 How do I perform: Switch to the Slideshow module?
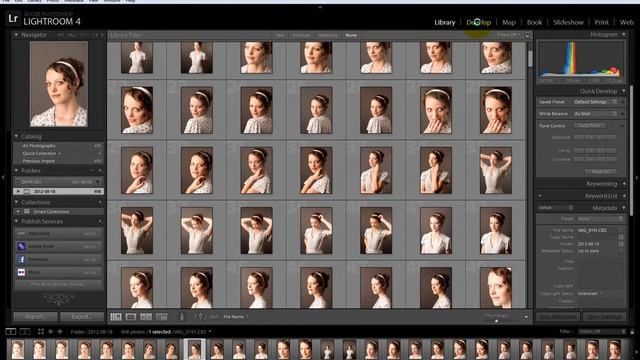pos(568,22)
